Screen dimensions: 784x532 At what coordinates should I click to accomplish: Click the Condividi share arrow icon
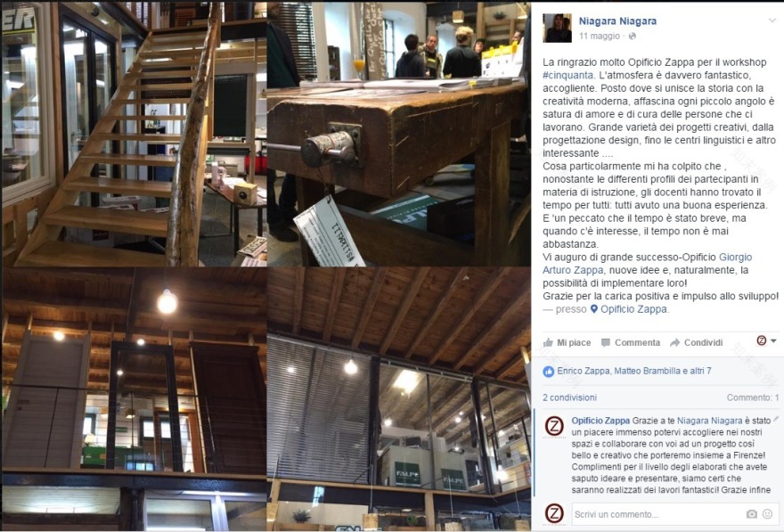[x=675, y=342]
